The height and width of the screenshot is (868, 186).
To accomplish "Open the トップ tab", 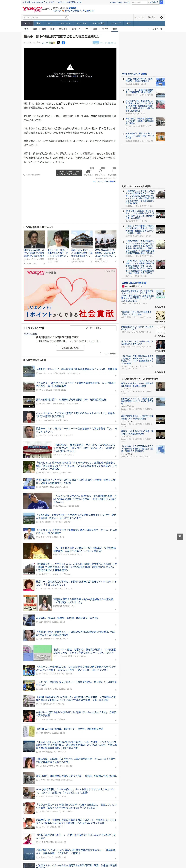I will click(27, 24).
